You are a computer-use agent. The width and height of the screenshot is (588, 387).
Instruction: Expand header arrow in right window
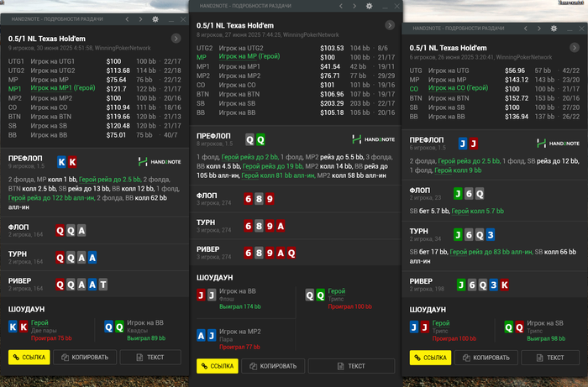pyautogui.click(x=574, y=48)
